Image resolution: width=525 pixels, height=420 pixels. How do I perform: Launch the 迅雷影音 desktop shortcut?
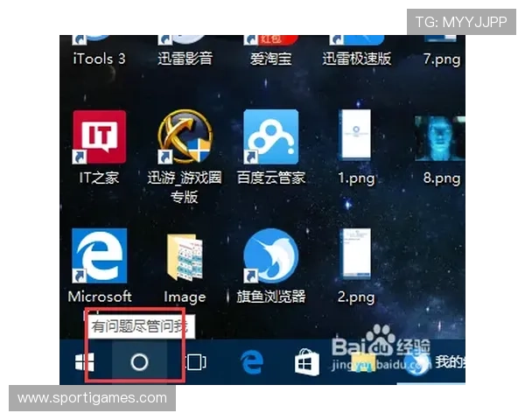185,50
